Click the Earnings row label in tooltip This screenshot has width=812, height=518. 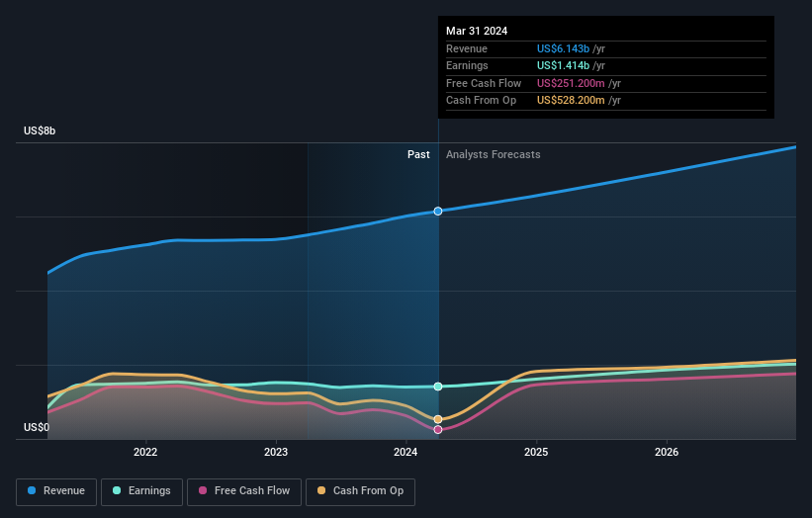467,65
